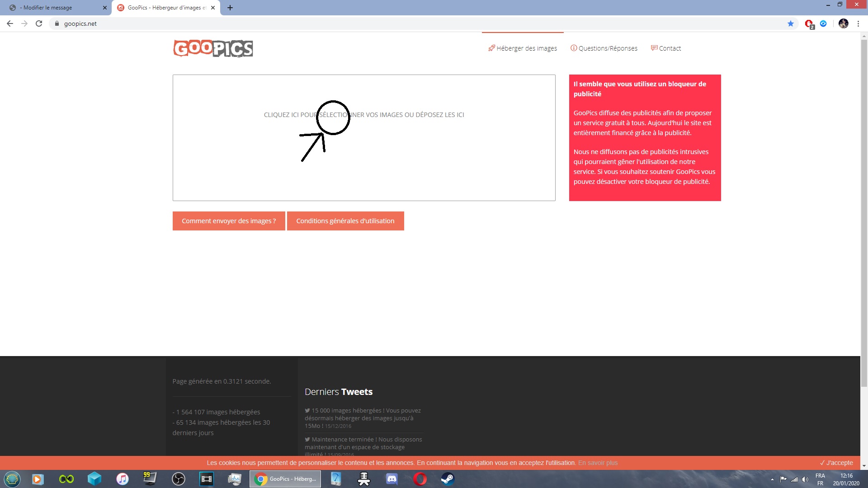Image resolution: width=868 pixels, height=488 pixels.
Task: Open the Action Center flag icon
Action: (x=783, y=479)
